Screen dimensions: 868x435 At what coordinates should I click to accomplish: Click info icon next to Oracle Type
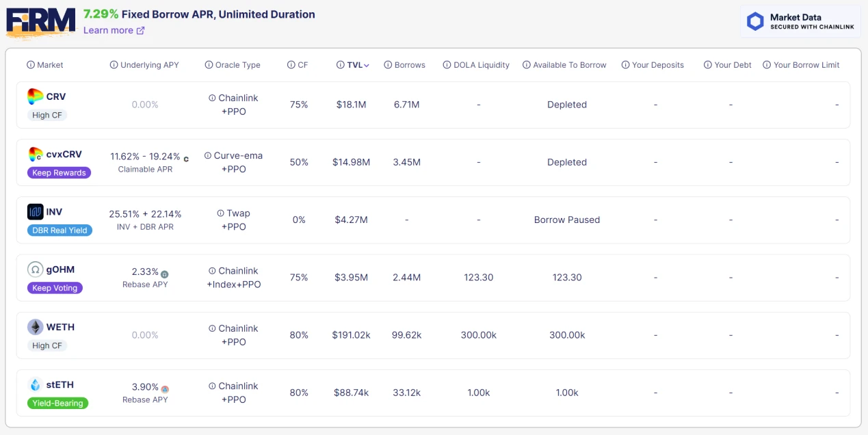209,65
